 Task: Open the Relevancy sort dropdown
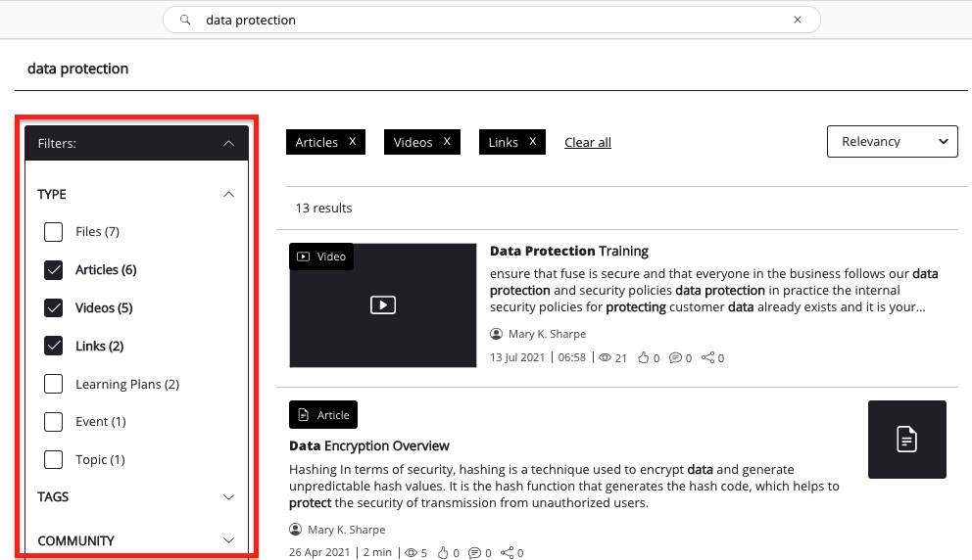[892, 141]
